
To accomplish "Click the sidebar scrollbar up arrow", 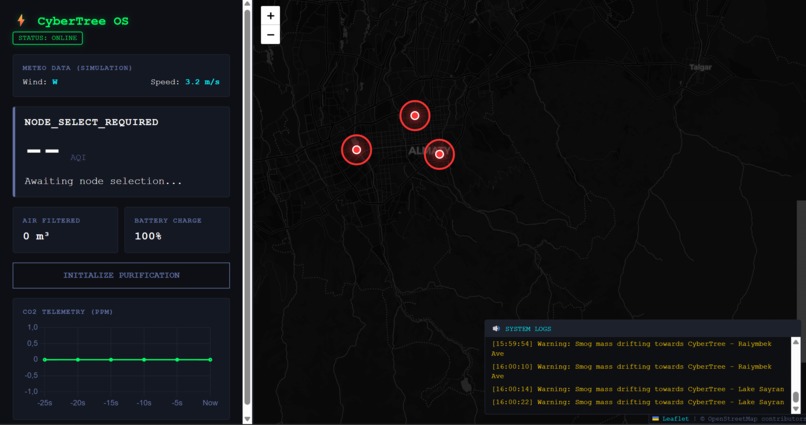I will (x=247, y=4).
